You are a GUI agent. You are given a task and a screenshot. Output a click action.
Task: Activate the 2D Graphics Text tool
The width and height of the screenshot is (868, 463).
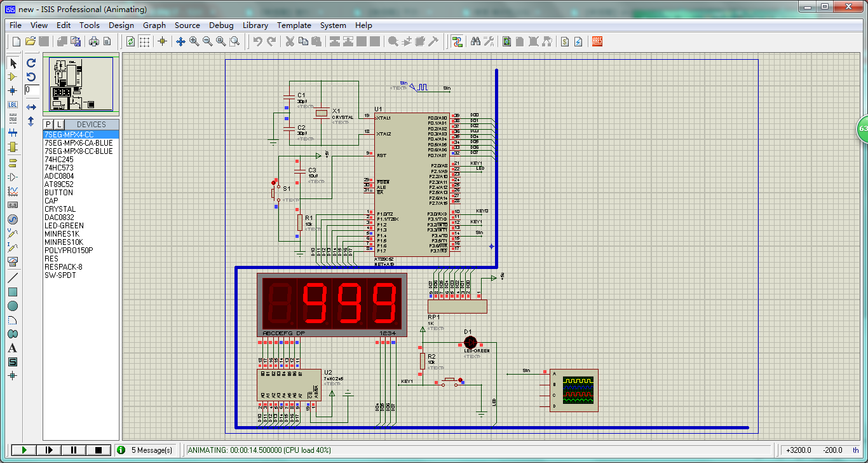[13, 348]
